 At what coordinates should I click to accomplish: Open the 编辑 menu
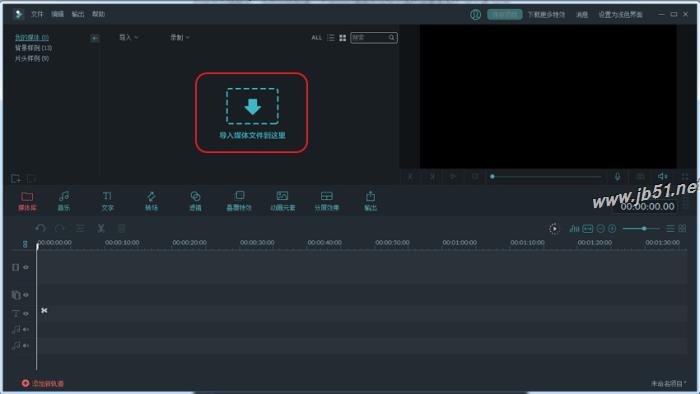point(58,14)
